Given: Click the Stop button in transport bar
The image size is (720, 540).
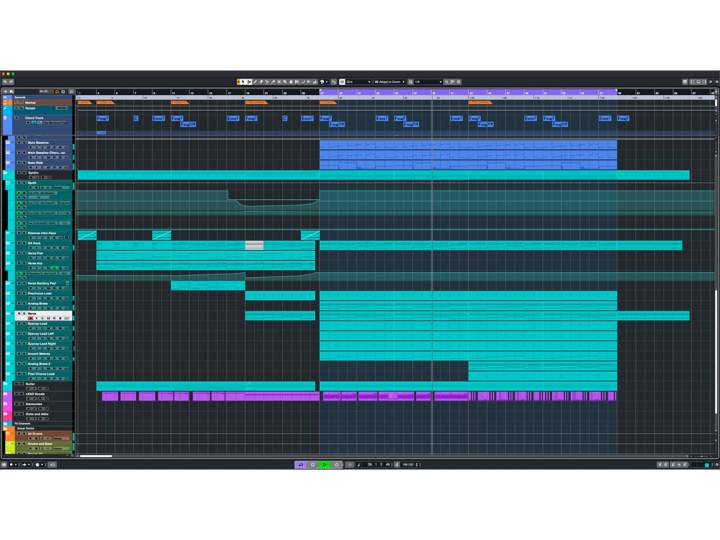Looking at the screenshot, I should click(x=312, y=465).
